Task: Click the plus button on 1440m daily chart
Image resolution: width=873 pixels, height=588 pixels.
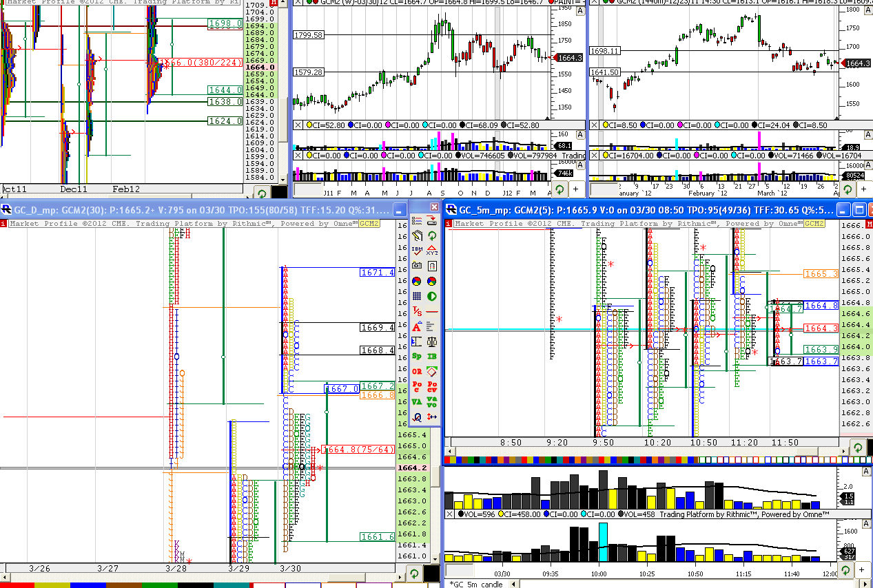Action: 865,189
